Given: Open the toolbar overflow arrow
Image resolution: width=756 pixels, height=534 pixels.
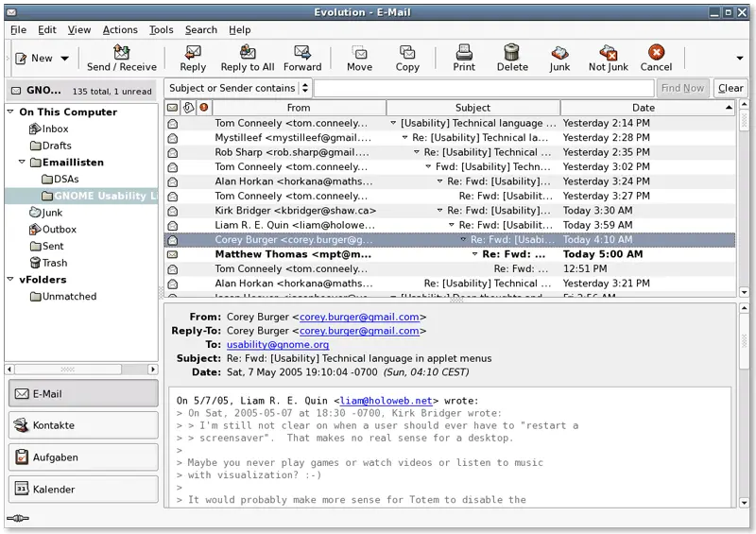Looking at the screenshot, I should point(740,59).
